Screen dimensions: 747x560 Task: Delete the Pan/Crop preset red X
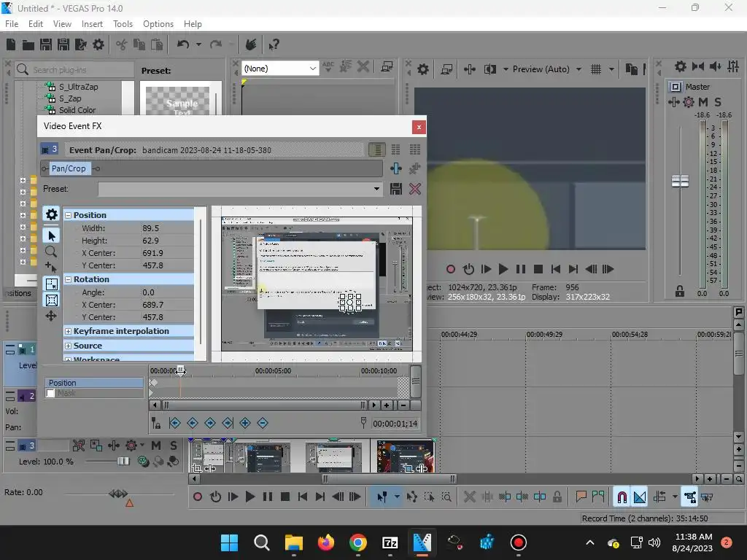415,189
